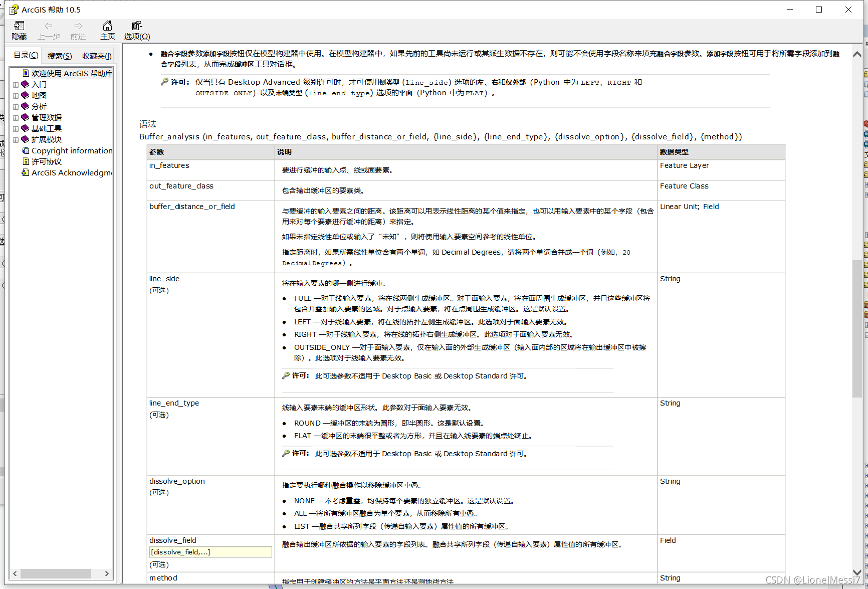Screen dimensions: 868x589
Task: Click the 管理数据 book icon
Action: tap(25, 117)
